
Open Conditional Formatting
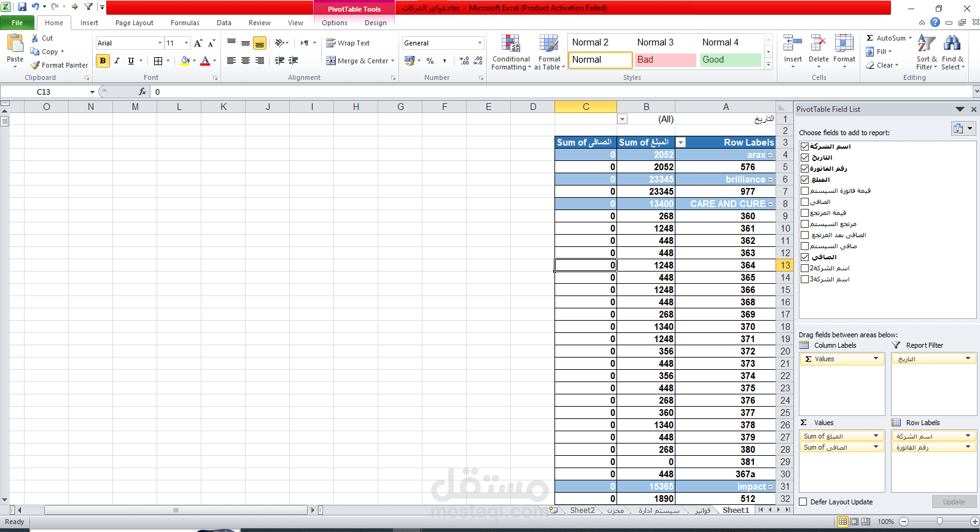coord(511,53)
